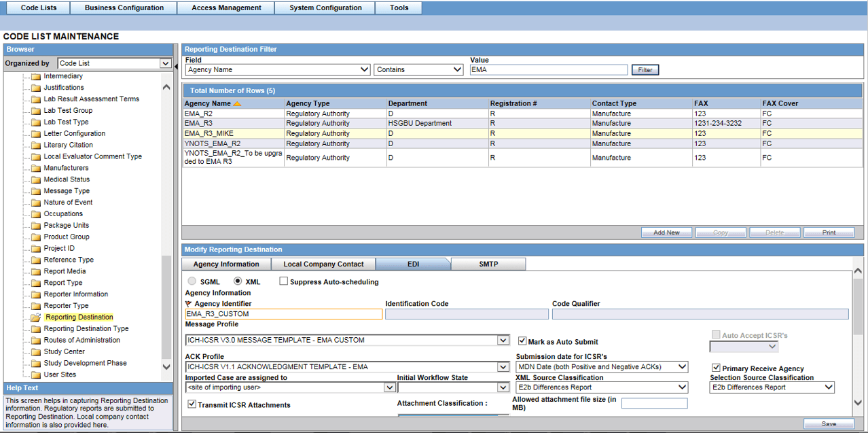This screenshot has width=868, height=433.
Task: Click the Occupations folder icon
Action: (35, 214)
